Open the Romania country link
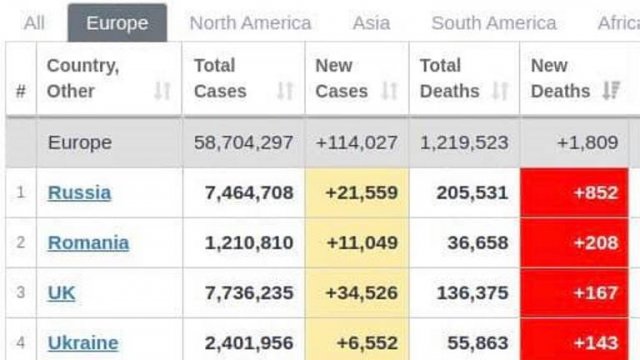 point(88,243)
